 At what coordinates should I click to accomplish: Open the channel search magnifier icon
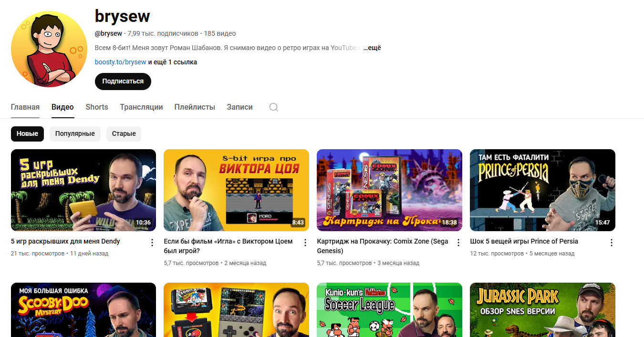pyautogui.click(x=274, y=107)
